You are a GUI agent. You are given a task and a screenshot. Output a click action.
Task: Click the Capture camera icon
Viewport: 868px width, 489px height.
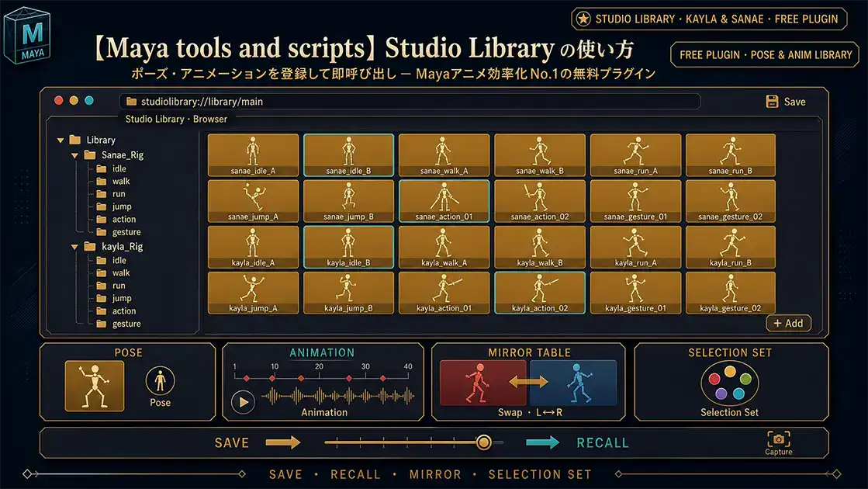(x=778, y=439)
